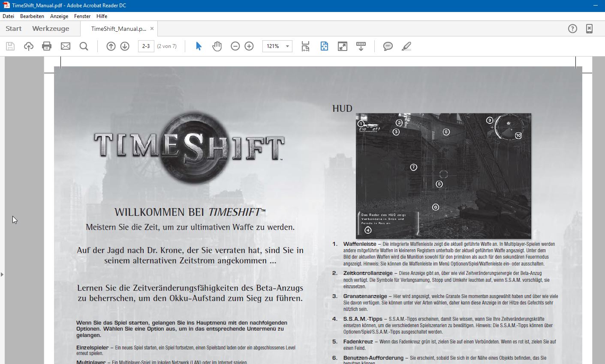Close the TimeShift_Manual.pdf tab
Viewport: 605px width, 364px height.
152,29
